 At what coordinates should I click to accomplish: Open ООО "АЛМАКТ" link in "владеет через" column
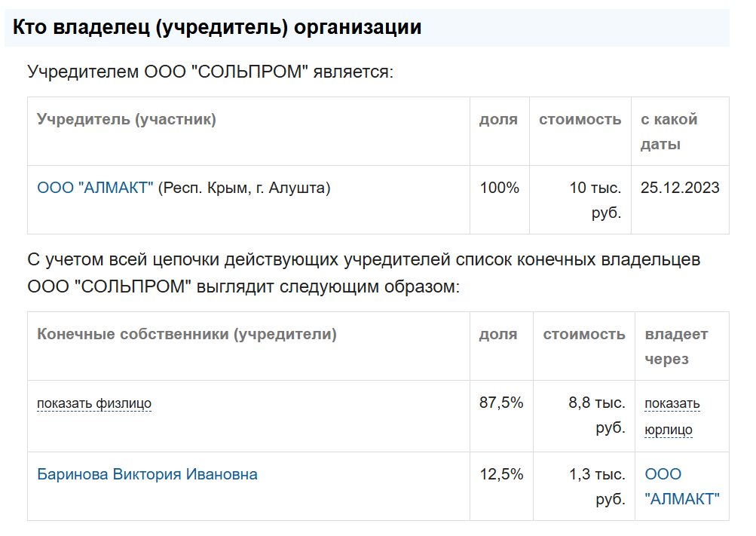click(x=682, y=486)
